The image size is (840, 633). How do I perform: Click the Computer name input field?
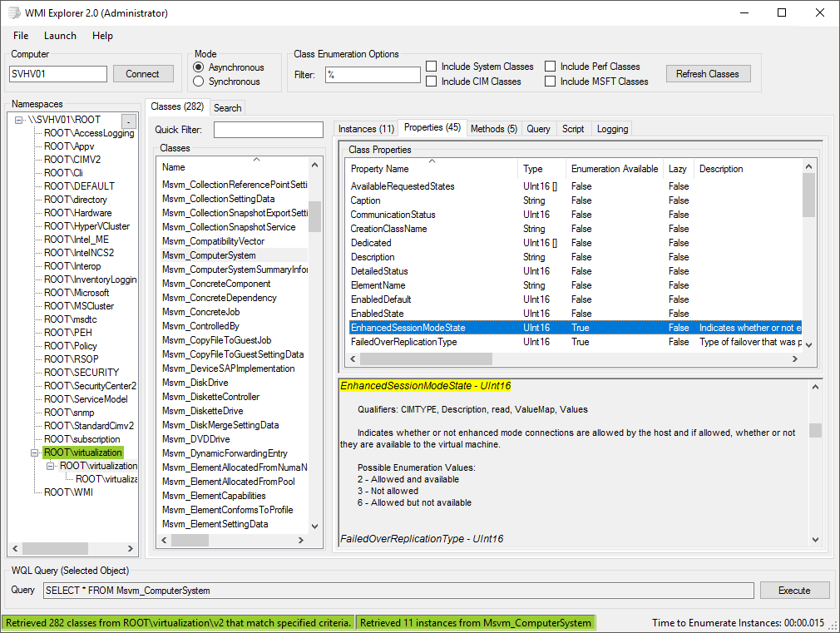58,74
